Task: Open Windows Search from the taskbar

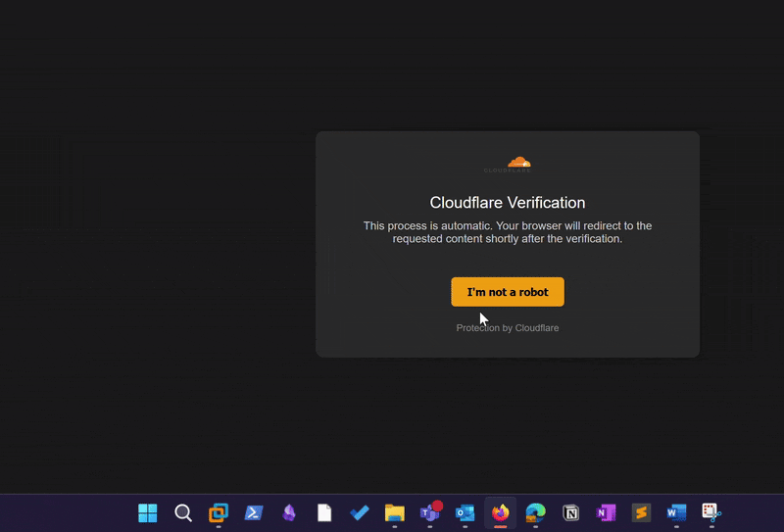Action: click(183, 512)
